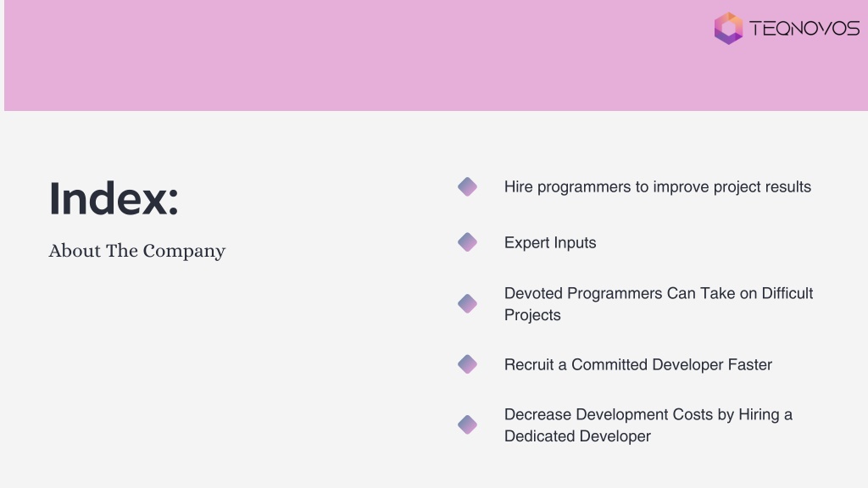Click the diamond bullet beside Decrease Development Costs
Image resolution: width=868 pixels, height=488 pixels.
tap(468, 424)
